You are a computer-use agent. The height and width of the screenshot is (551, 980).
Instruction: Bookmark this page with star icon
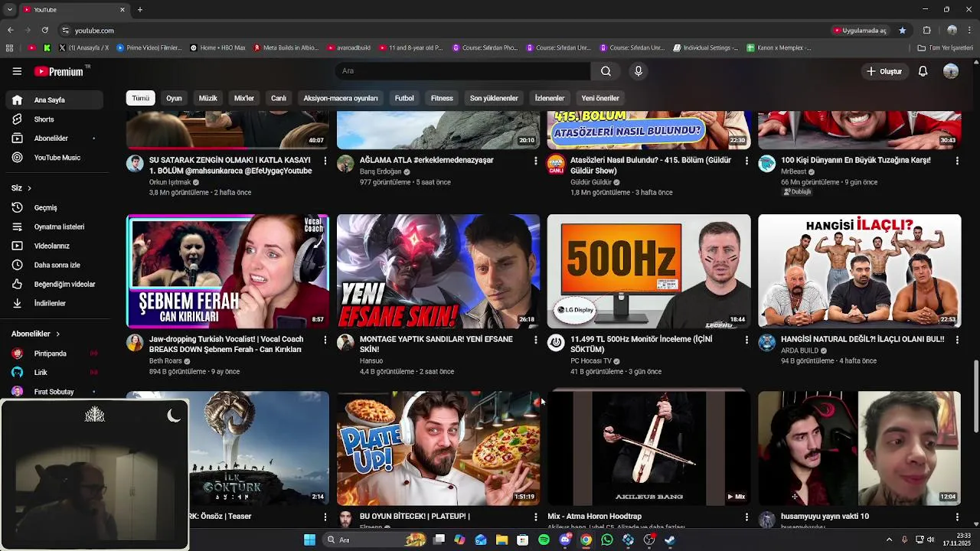902,31
